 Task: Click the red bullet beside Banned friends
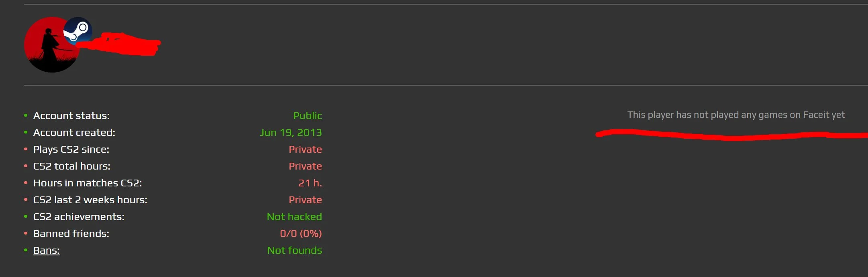pyautogui.click(x=26, y=233)
